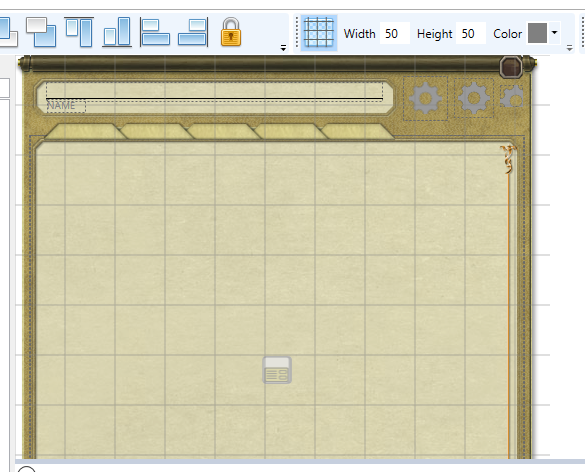The height and width of the screenshot is (472, 585).
Task: Click the grid Height input field
Action: pos(470,34)
